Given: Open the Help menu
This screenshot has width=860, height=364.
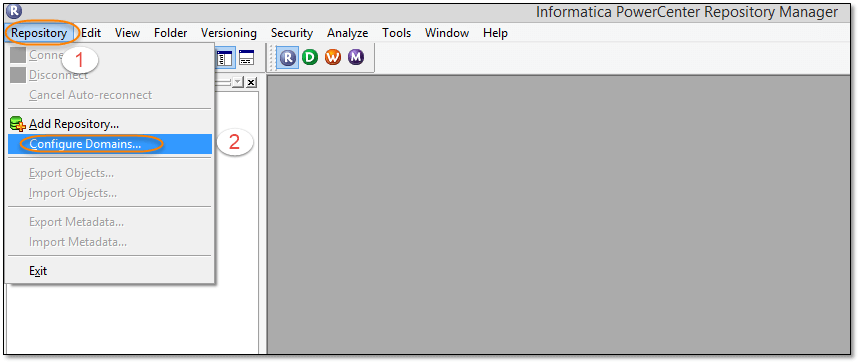Looking at the screenshot, I should click(x=495, y=33).
